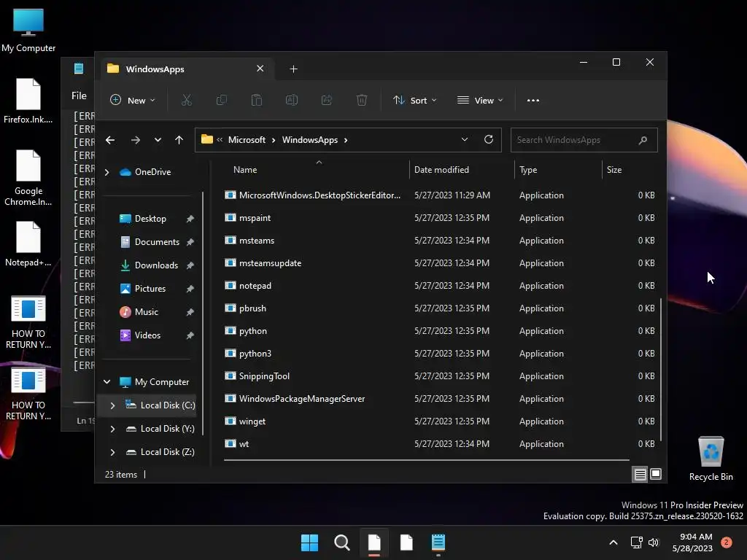Open taskbar Search magnifier
This screenshot has height=560, width=747.
coord(342,542)
